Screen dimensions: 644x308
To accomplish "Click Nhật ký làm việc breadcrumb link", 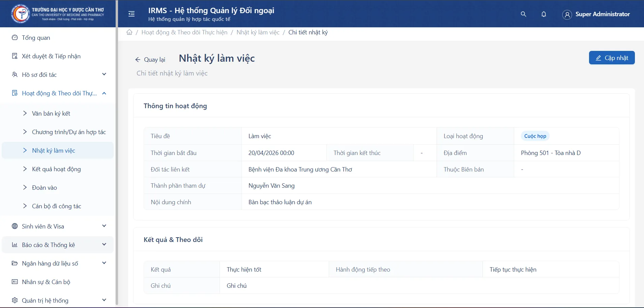I will pos(258,32).
